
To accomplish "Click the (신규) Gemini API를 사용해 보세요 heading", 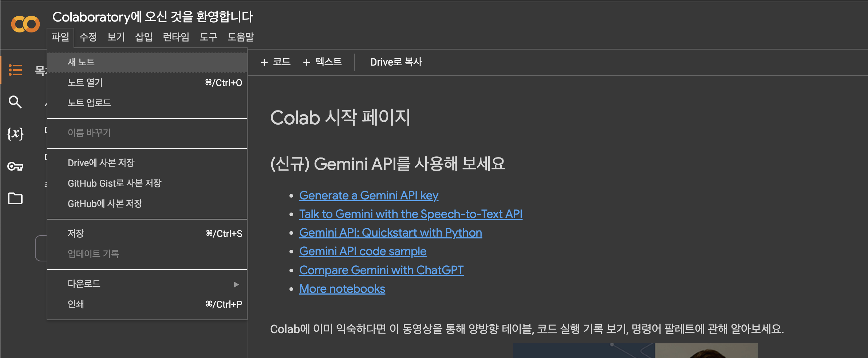I will [387, 164].
